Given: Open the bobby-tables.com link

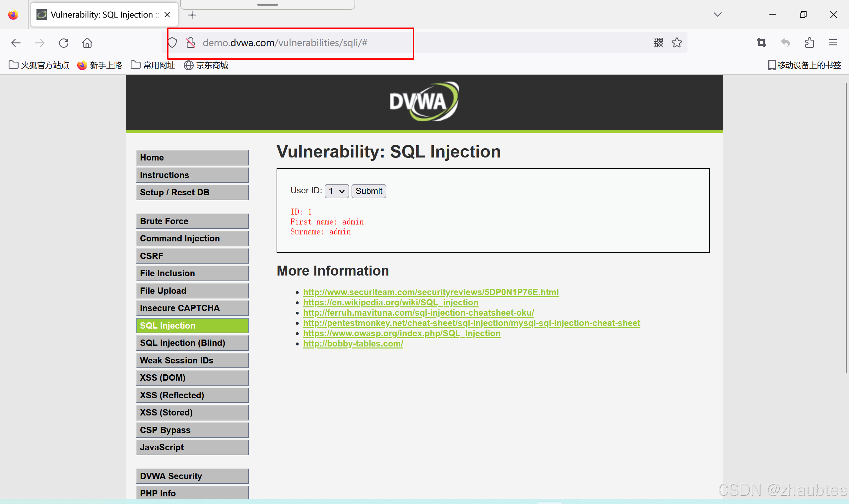Looking at the screenshot, I should [x=353, y=344].
